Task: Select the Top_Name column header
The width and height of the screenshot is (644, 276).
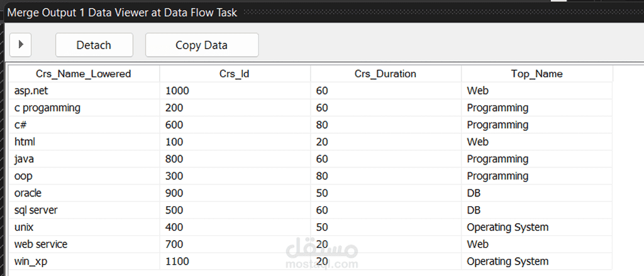Action: pos(537,74)
